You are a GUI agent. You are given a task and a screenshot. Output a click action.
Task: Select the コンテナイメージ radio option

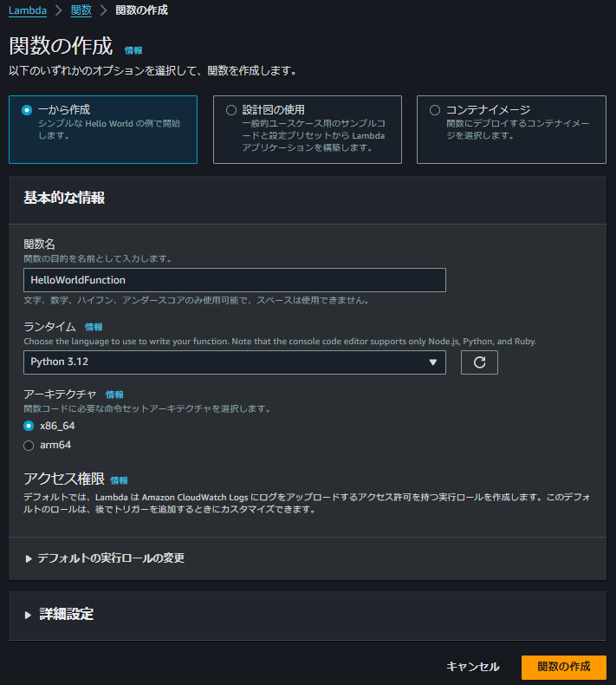(435, 110)
